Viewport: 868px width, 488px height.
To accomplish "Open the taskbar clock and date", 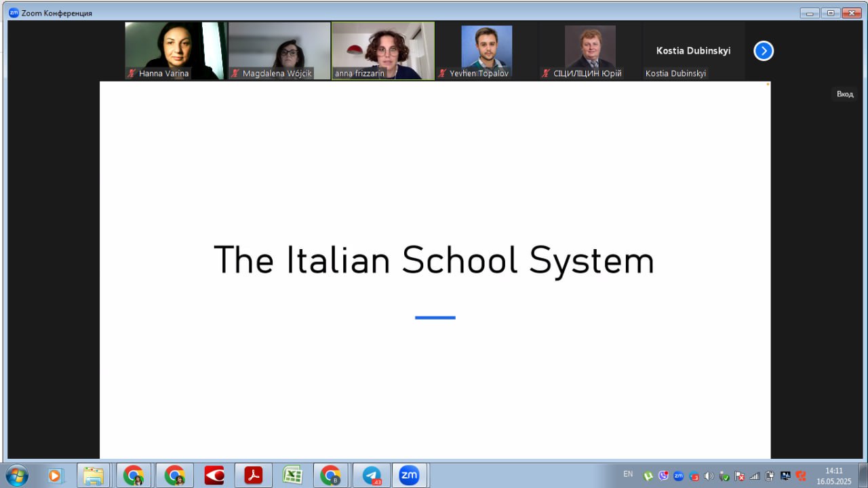I will [833, 476].
